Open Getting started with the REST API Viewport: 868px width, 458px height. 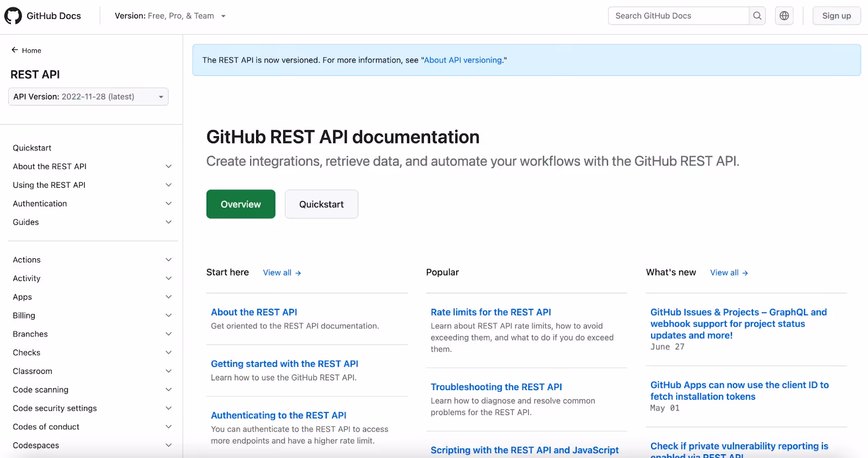coord(284,364)
